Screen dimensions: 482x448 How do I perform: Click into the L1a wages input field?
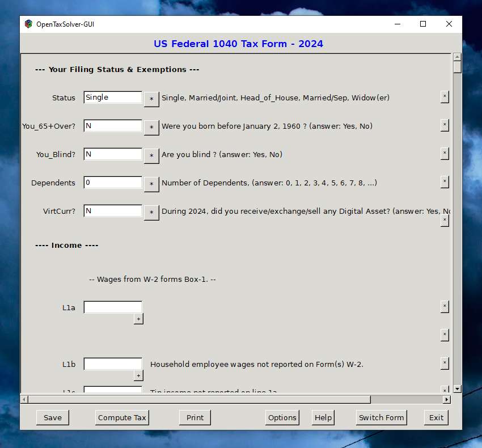coord(113,307)
